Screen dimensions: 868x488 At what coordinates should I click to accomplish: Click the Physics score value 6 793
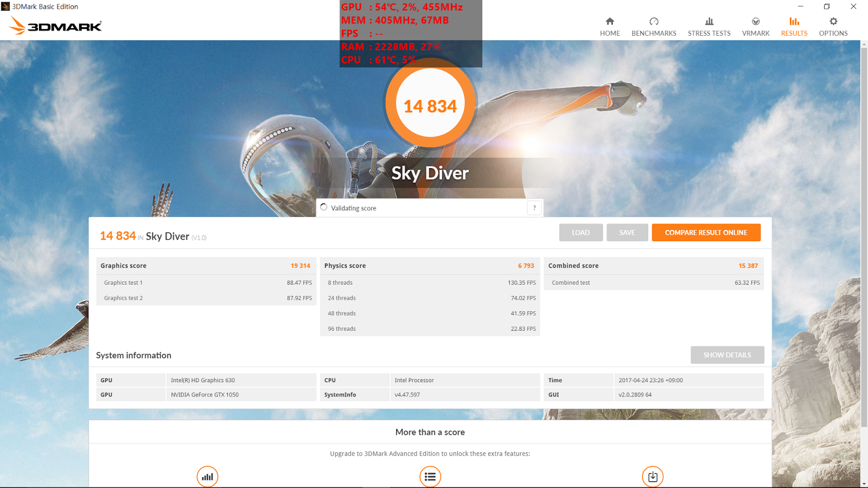[x=526, y=266]
